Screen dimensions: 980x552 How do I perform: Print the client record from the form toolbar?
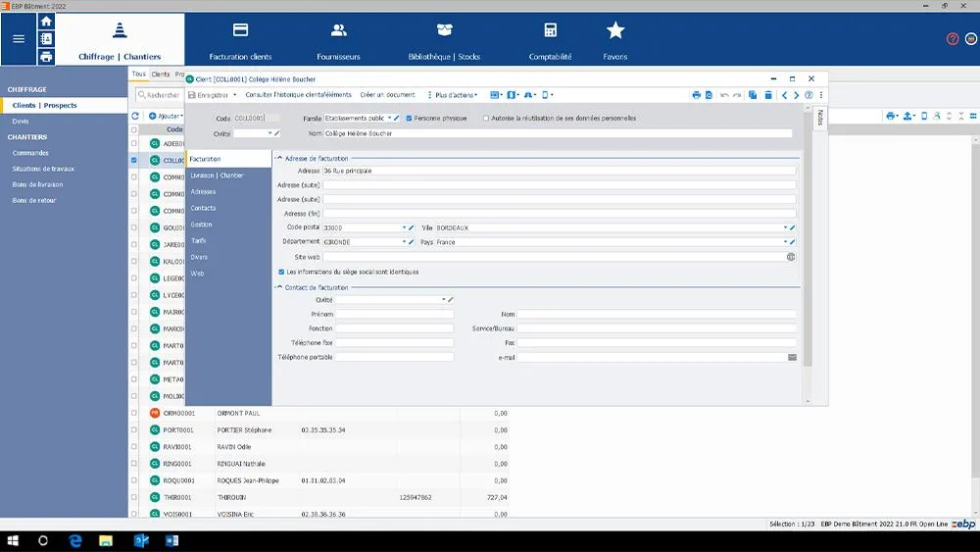coord(696,95)
